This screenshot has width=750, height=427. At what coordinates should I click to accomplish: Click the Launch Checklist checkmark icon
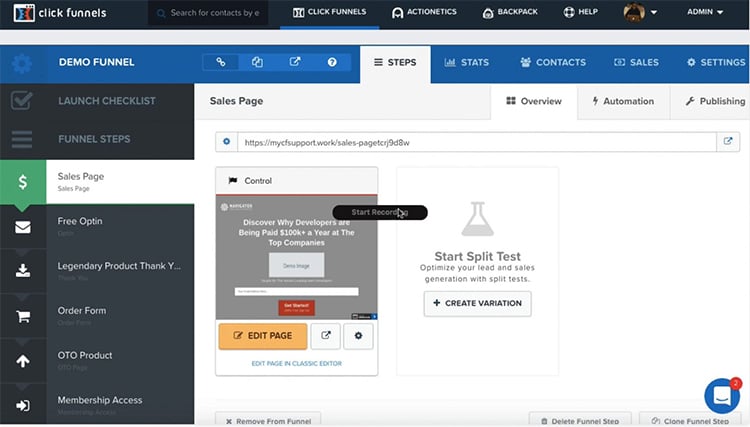pos(22,100)
